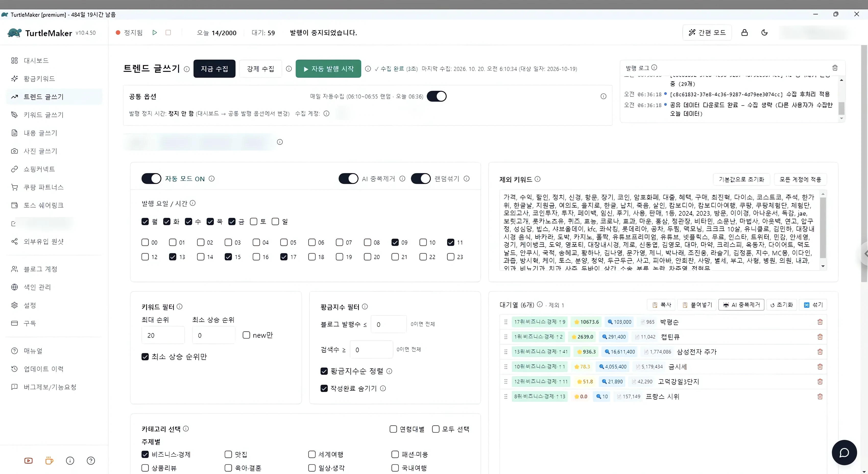Click the 지금 수집 button
This screenshot has width=868, height=474.
214,69
